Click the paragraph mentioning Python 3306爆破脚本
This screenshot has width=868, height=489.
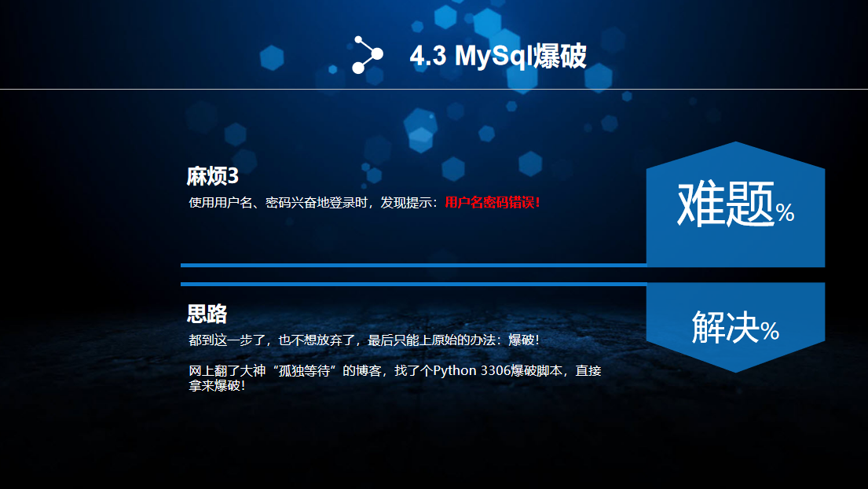point(394,377)
